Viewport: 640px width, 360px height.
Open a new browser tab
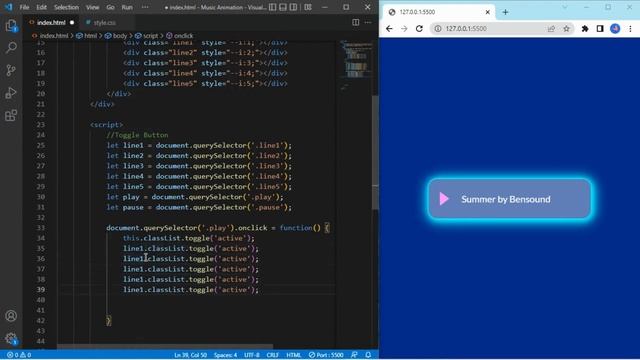click(x=505, y=12)
